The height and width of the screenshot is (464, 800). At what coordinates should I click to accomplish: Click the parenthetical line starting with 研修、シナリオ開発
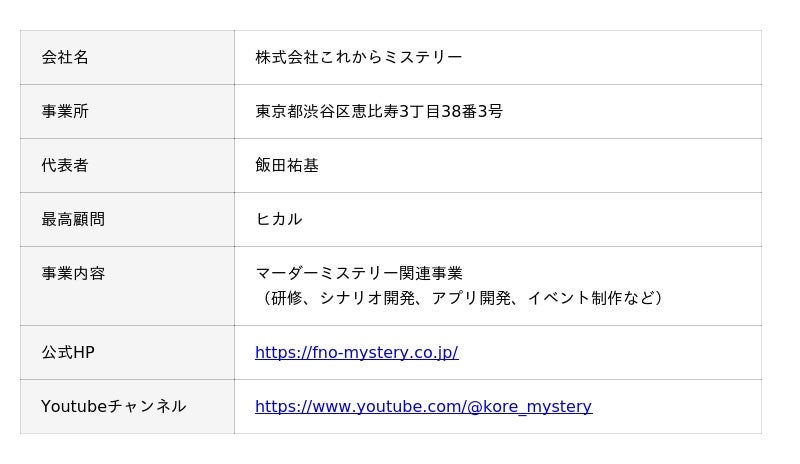point(459,298)
